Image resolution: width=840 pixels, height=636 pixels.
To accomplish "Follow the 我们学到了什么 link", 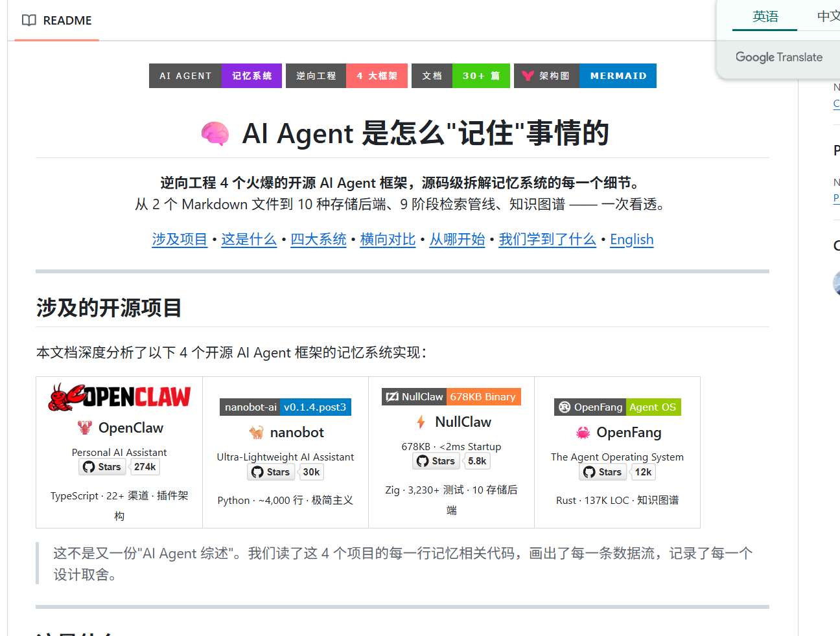I will coord(547,239).
